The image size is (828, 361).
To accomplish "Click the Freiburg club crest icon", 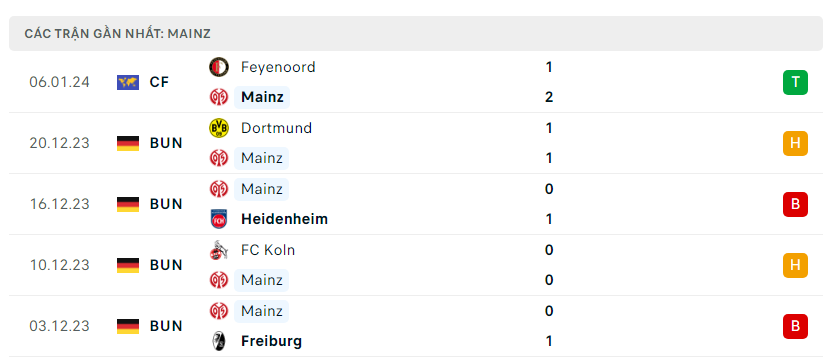I will tap(219, 341).
